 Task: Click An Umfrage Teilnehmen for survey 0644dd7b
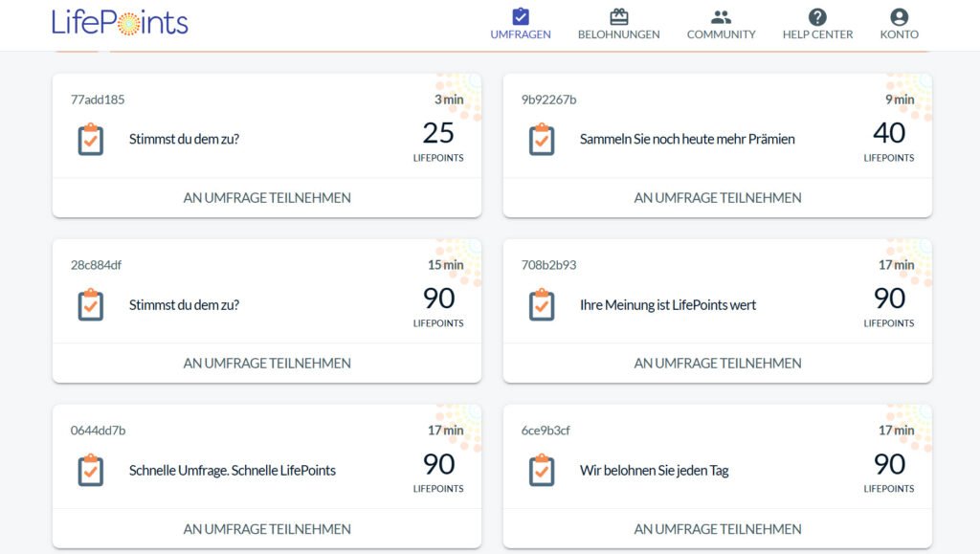point(267,529)
